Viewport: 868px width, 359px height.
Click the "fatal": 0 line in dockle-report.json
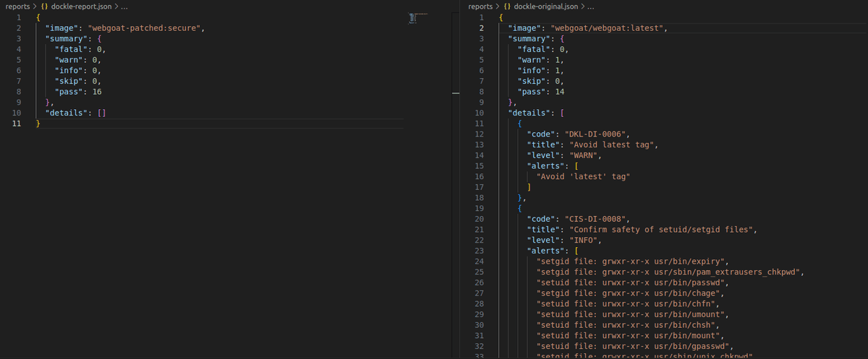(x=80, y=49)
